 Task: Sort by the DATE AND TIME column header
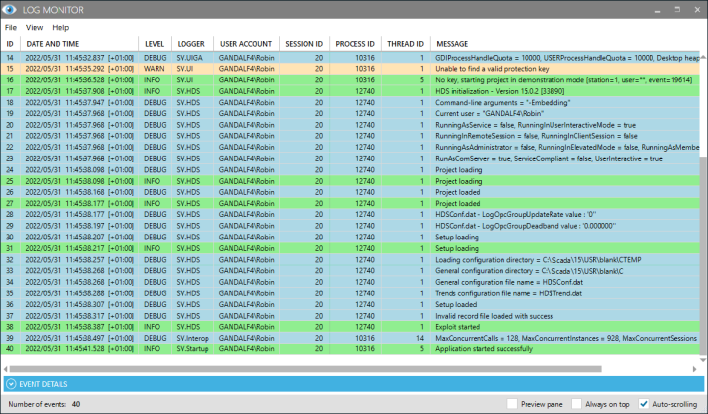(x=53, y=44)
